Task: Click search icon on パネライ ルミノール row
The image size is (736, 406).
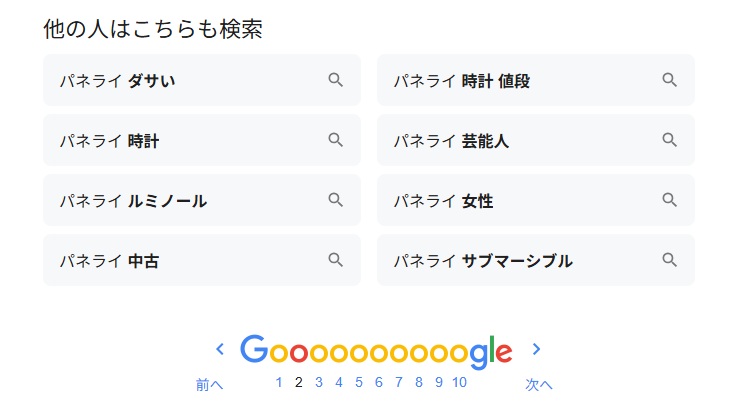Action: pyautogui.click(x=336, y=200)
